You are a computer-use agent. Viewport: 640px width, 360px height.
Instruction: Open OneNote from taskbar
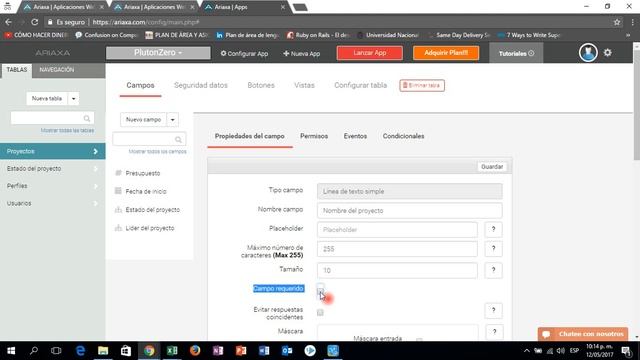pos(218,351)
